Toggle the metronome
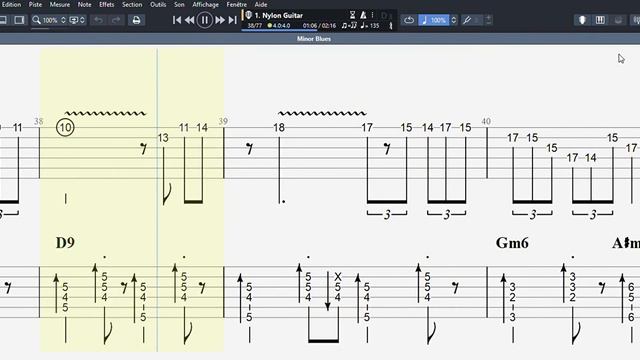Image resolution: width=640 pixels, height=360 pixels. click(363, 15)
